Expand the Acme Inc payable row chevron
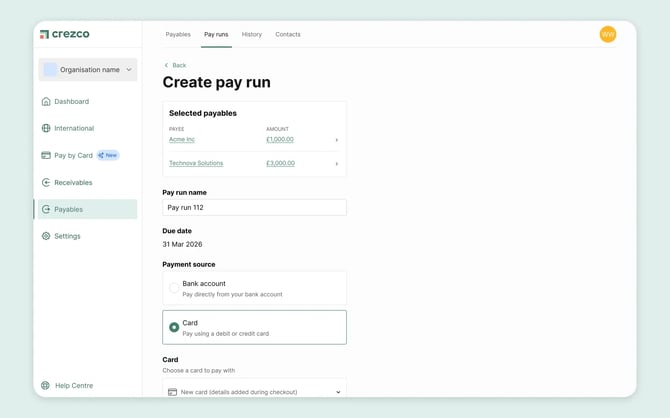670x418 pixels. 336,140
